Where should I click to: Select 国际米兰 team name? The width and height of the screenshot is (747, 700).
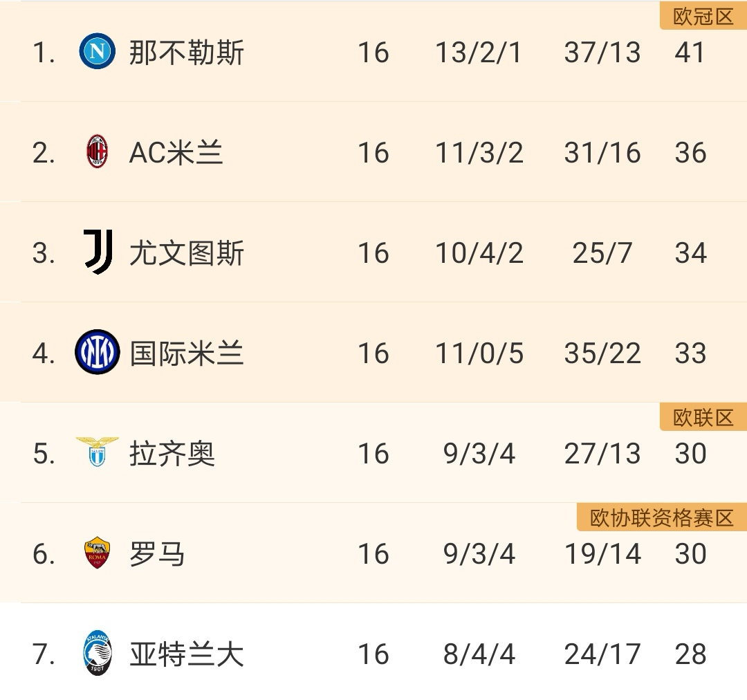tap(186, 353)
